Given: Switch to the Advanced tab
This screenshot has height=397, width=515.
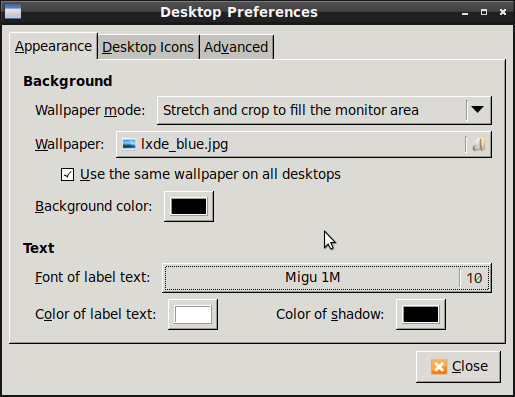Looking at the screenshot, I should pos(236,47).
